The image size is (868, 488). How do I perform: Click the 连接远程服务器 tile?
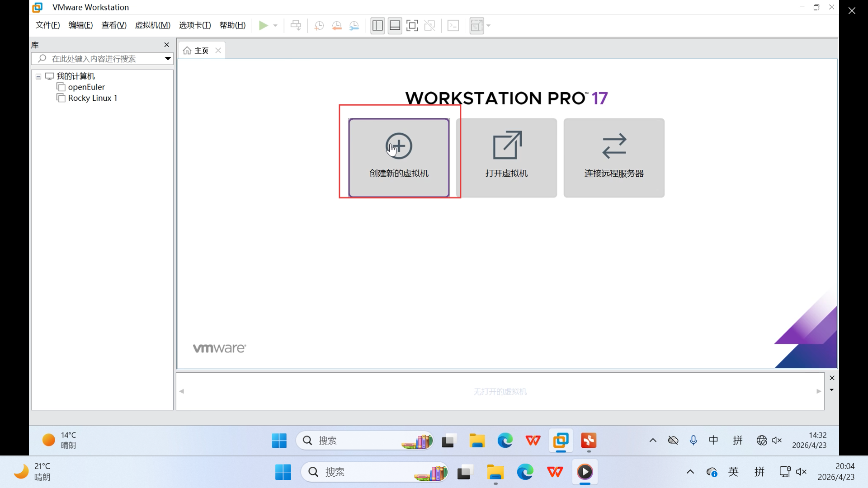tap(613, 158)
